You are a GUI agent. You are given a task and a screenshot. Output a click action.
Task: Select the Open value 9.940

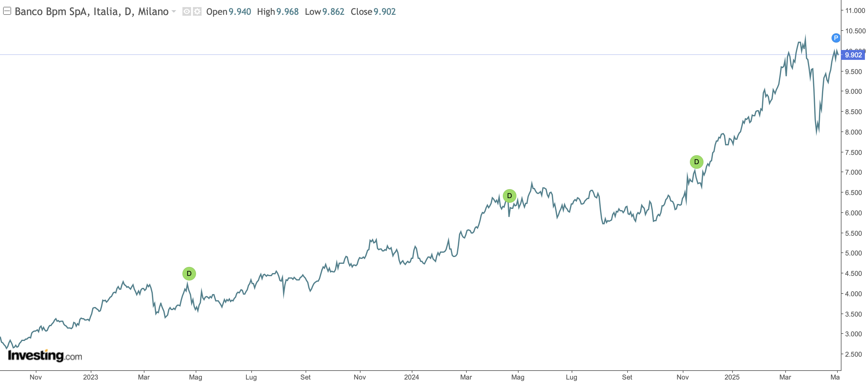point(240,12)
